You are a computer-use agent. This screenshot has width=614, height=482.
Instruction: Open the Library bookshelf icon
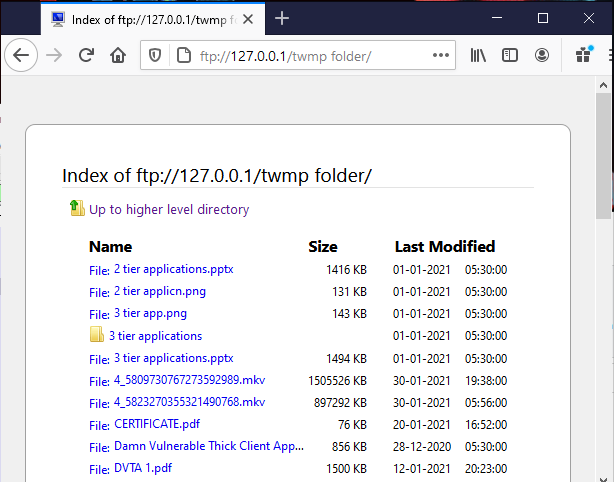tap(478, 55)
